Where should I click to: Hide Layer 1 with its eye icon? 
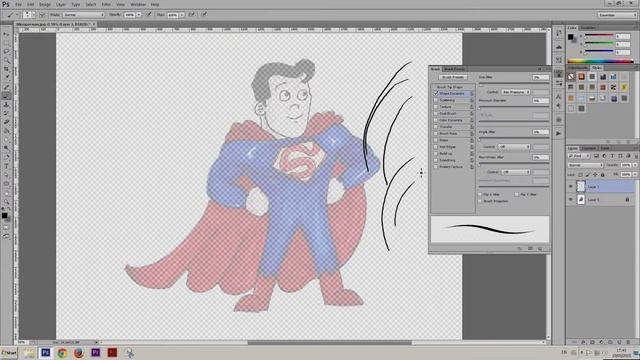click(x=571, y=187)
